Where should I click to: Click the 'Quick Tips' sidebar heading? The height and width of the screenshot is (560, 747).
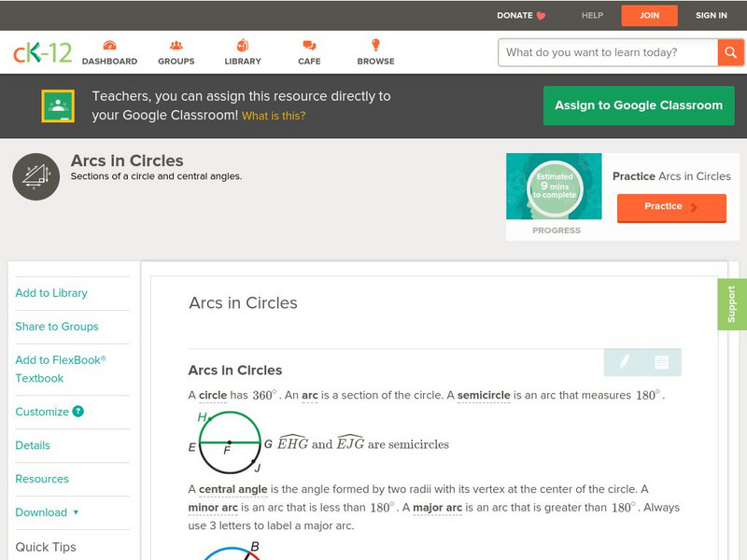[46, 547]
